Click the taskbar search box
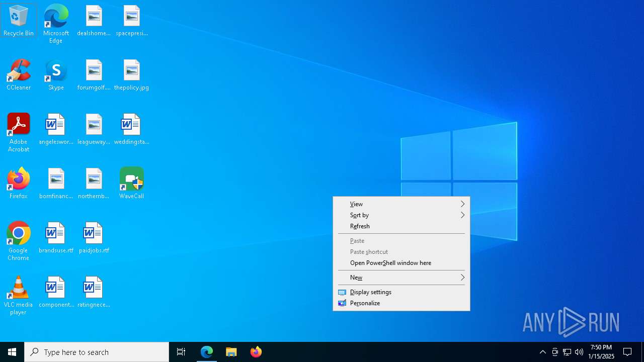This screenshot has width=644, height=362. pyautogui.click(x=97, y=352)
